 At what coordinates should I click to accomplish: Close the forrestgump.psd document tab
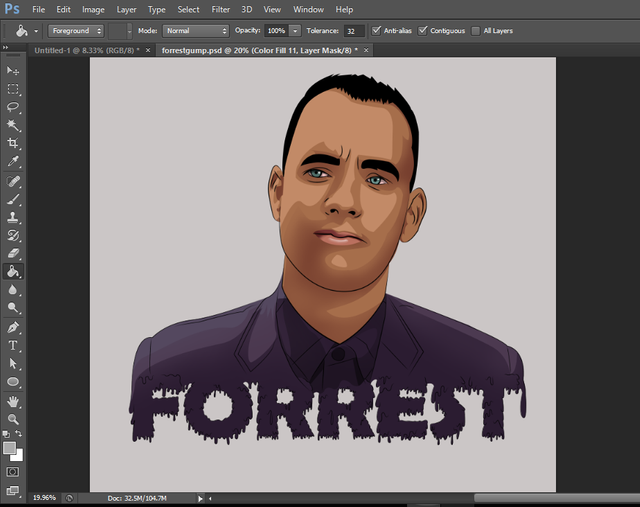coord(366,49)
